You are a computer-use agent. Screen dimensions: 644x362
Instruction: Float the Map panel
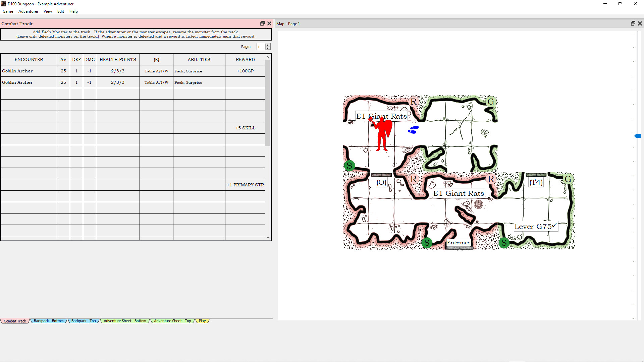633,23
